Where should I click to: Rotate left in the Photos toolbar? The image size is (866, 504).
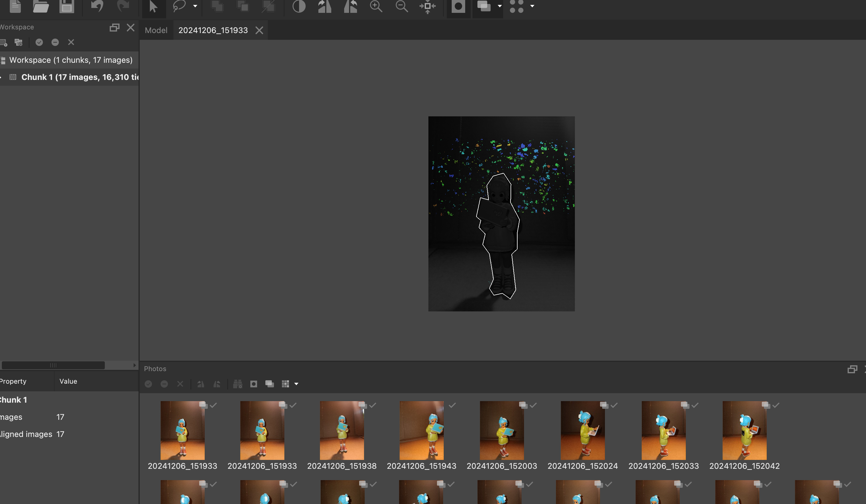pos(217,384)
